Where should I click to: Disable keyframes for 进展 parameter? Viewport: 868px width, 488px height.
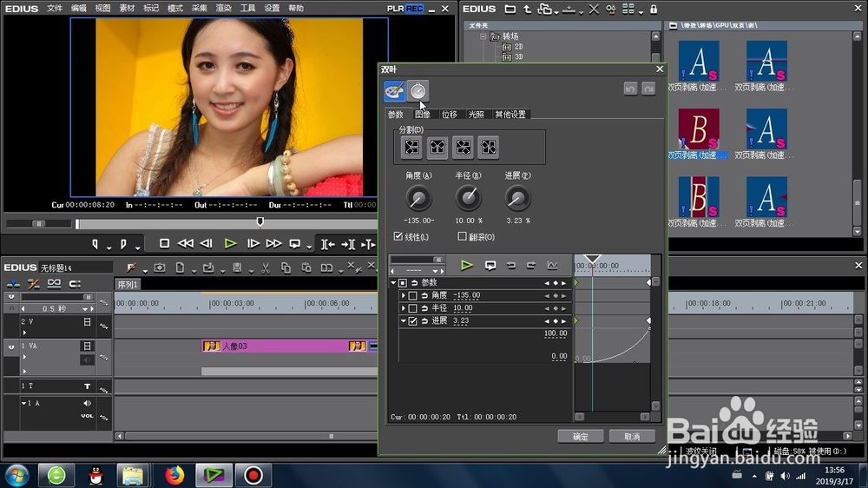[x=413, y=321]
